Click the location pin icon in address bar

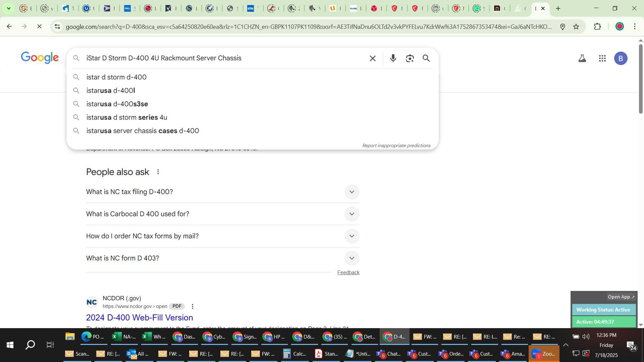(563, 26)
